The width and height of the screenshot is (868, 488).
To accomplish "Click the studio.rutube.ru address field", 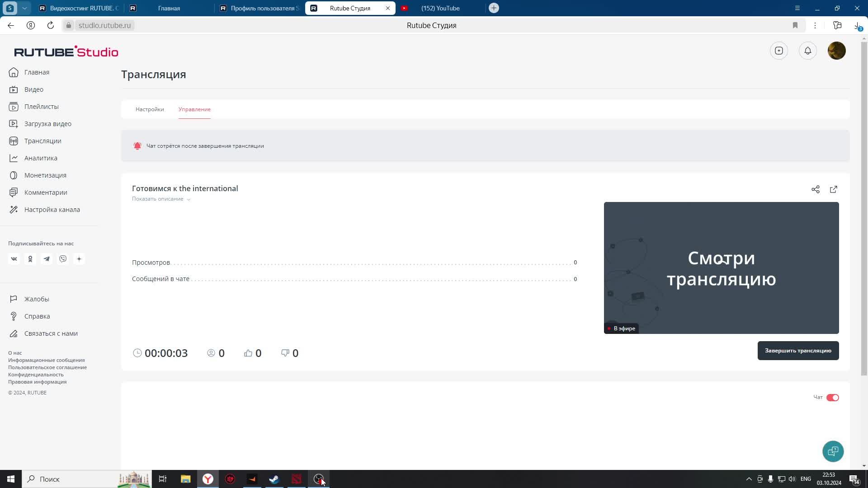I will (104, 25).
